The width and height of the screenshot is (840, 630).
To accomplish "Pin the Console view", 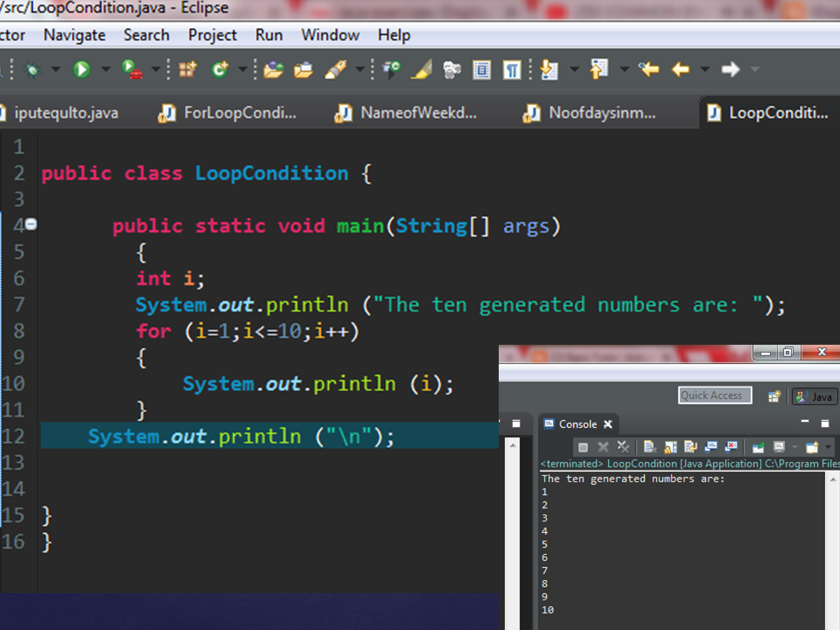I will [x=757, y=446].
